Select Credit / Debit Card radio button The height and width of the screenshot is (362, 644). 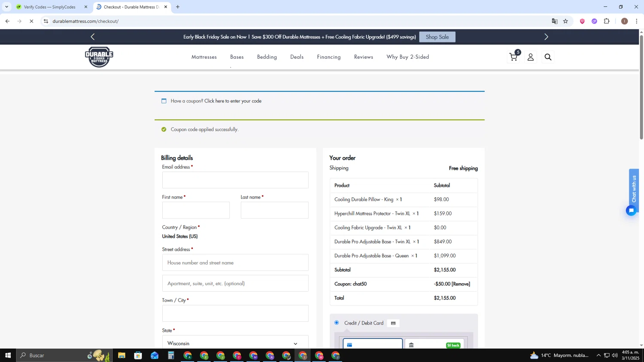click(x=337, y=323)
